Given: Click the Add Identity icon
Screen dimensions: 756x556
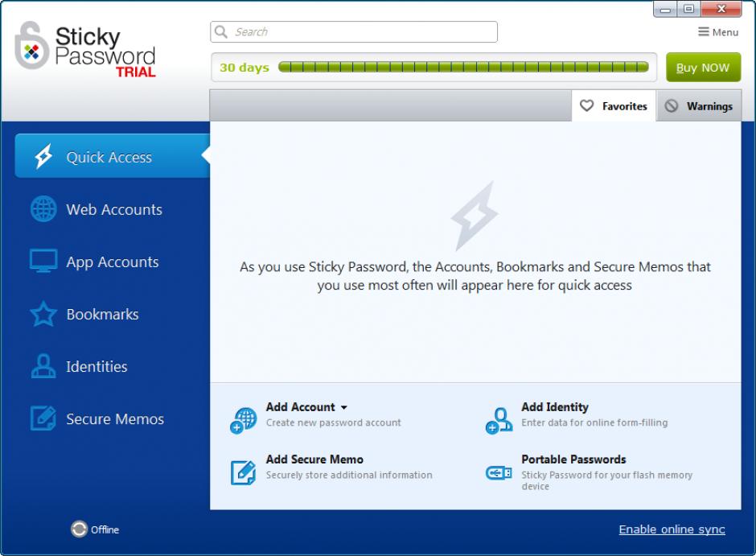Looking at the screenshot, I should [499, 420].
